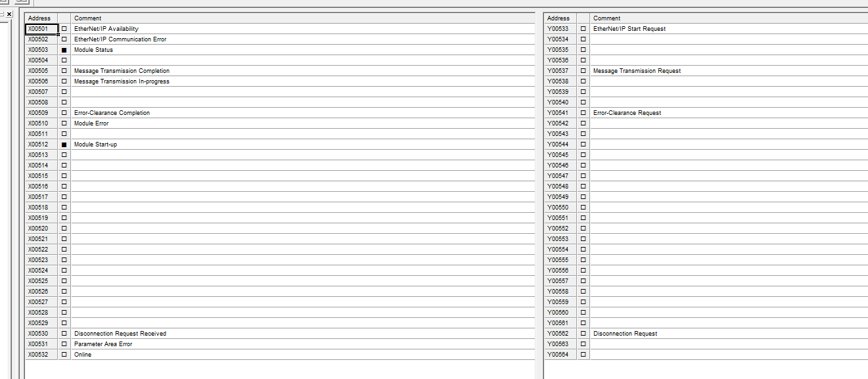This screenshot has width=868, height=379.
Task: Select the 'EtherNet/IP Start Request' comment
Action: click(x=629, y=29)
